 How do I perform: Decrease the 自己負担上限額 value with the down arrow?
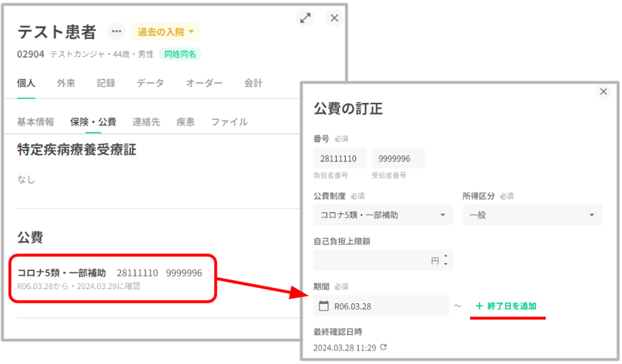(446, 264)
